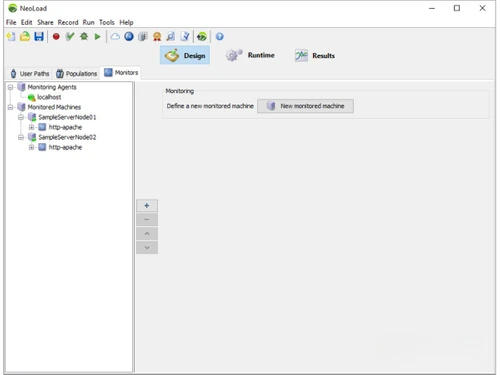The height and width of the screenshot is (375, 500).
Task: Click the icon beside Monitoring Agents
Action: pos(22,87)
